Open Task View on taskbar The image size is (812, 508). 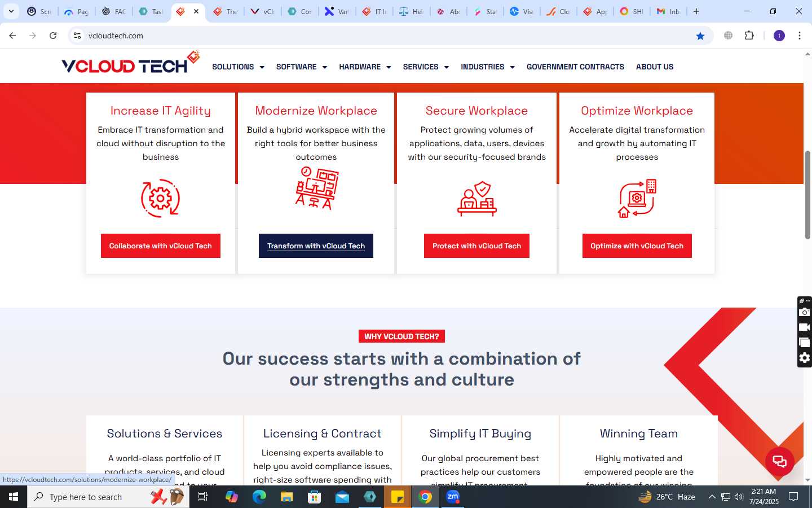click(203, 497)
